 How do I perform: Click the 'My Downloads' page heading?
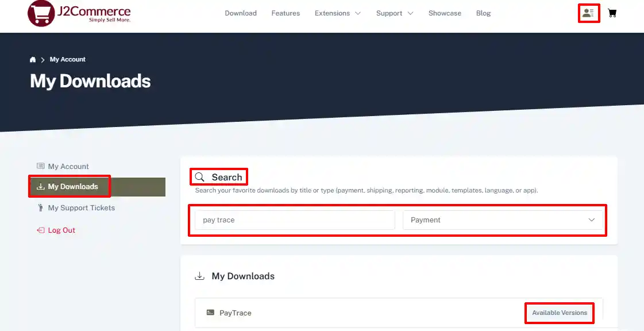[90, 81]
